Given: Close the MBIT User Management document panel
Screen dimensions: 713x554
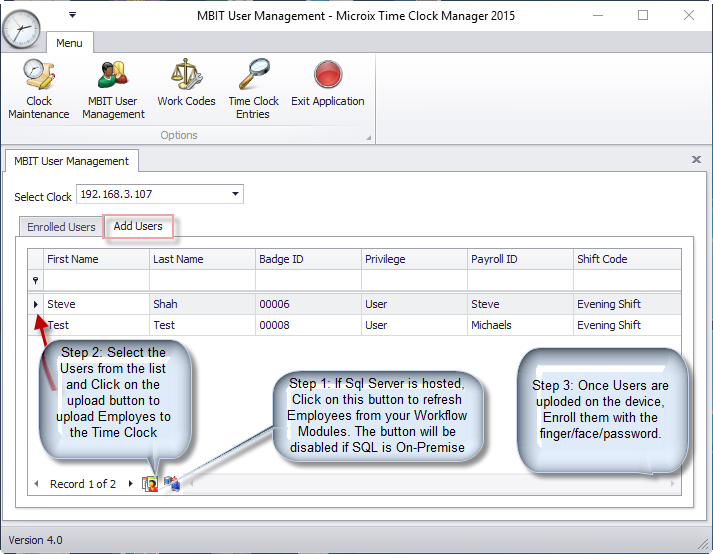Looking at the screenshot, I should pos(696,159).
